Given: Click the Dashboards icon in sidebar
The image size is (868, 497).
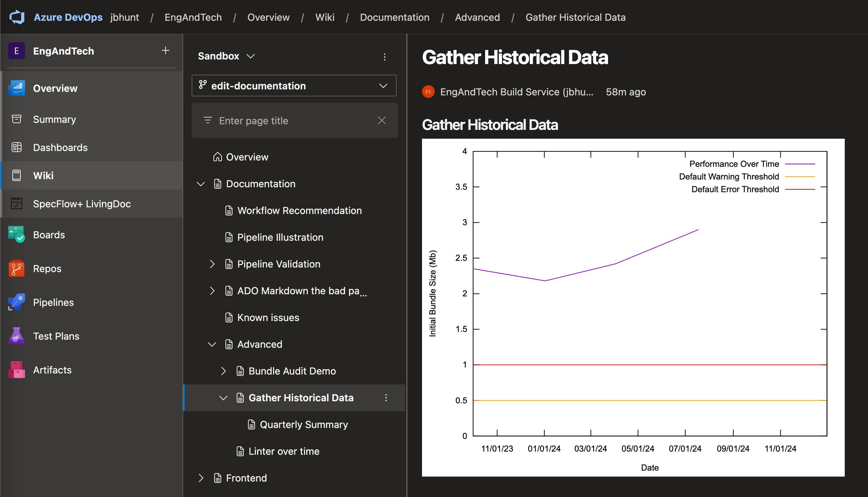Looking at the screenshot, I should [x=16, y=147].
